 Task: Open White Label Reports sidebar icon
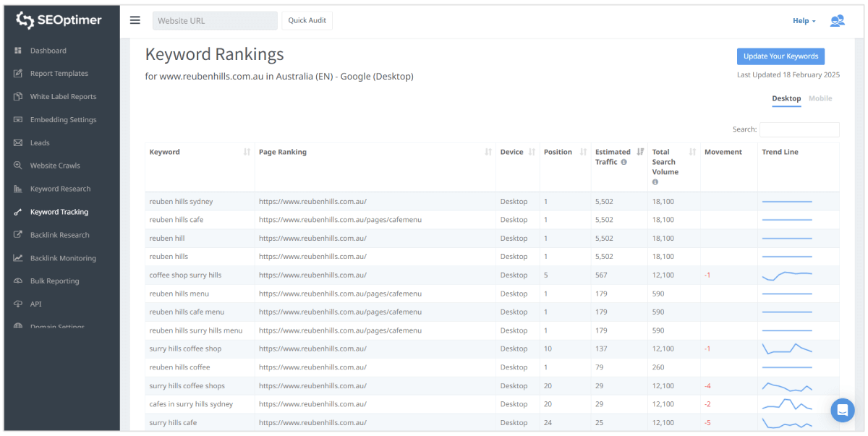[x=18, y=97]
